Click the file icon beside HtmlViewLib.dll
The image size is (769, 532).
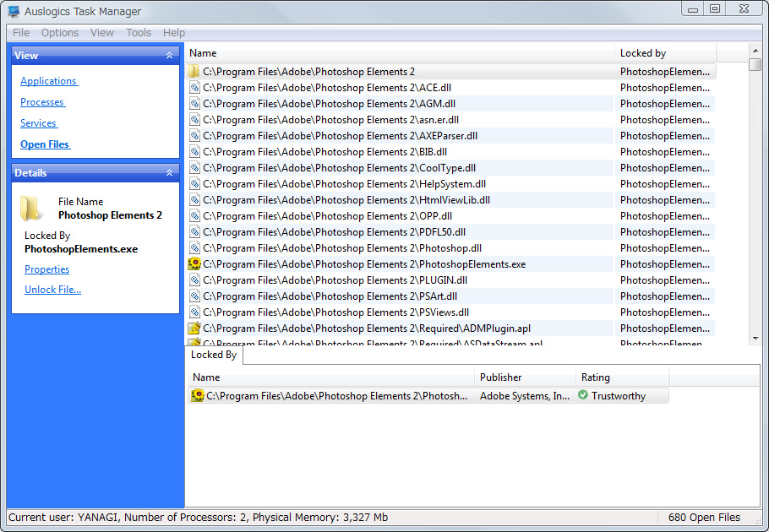coord(194,200)
